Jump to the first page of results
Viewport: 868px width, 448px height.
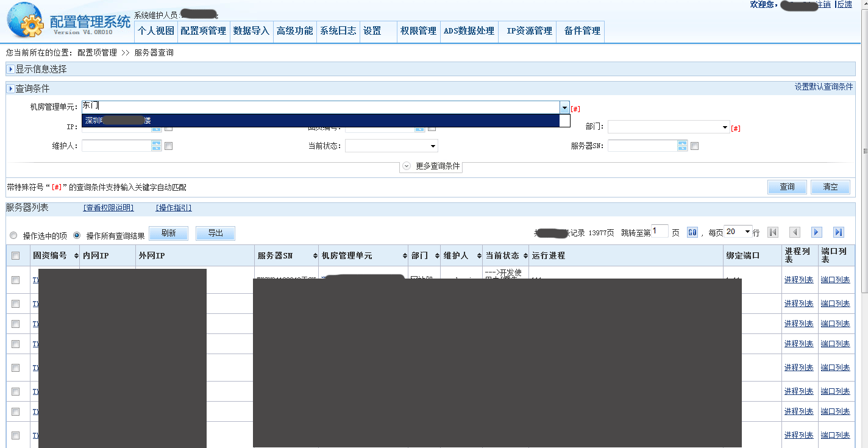click(x=773, y=232)
